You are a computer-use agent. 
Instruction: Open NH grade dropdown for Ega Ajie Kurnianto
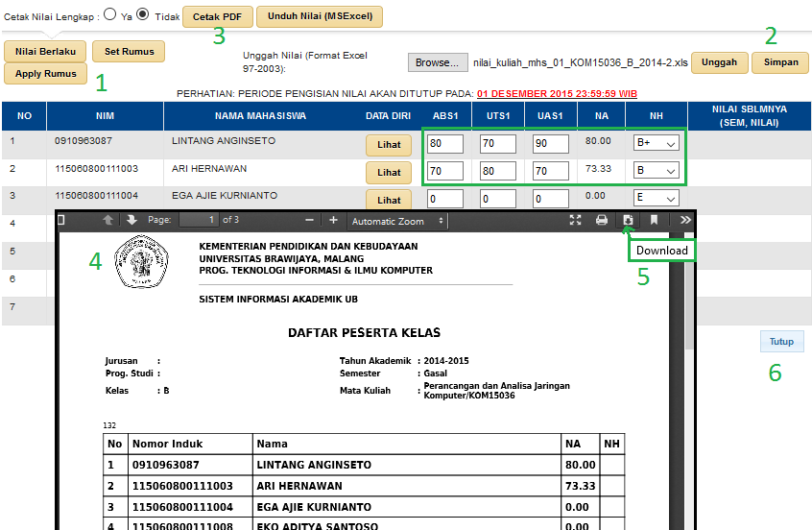pos(656,198)
